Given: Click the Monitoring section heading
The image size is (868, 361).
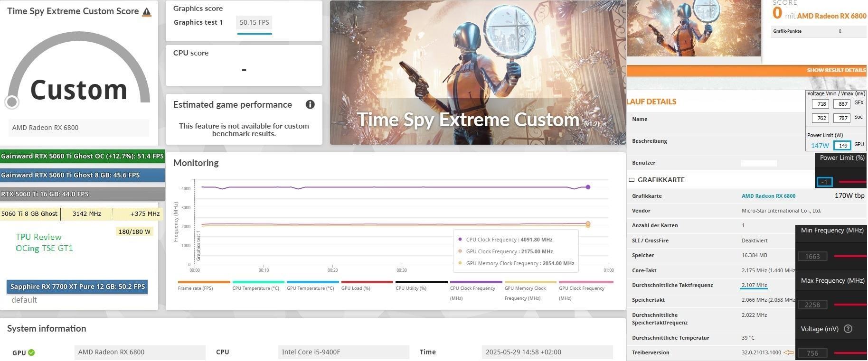Looking at the screenshot, I should coord(196,163).
